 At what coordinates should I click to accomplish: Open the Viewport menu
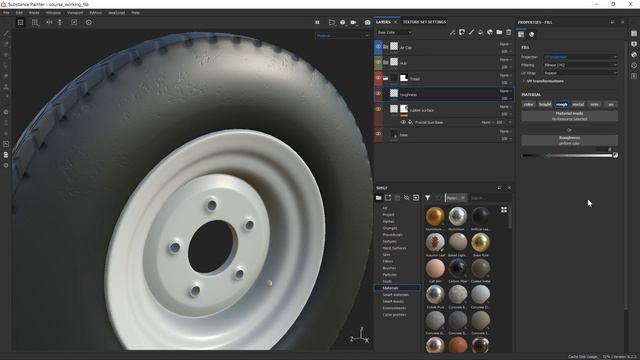75,13
